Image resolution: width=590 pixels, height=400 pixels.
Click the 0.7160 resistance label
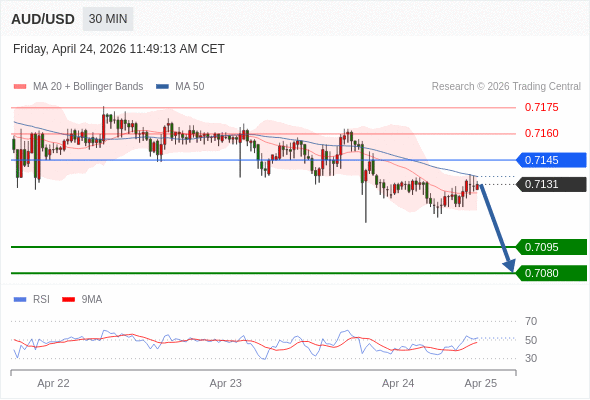click(x=541, y=133)
